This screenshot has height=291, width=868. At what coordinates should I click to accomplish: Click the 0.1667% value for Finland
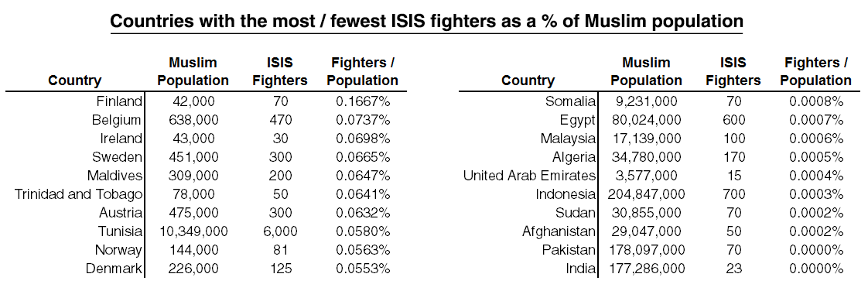point(363,101)
